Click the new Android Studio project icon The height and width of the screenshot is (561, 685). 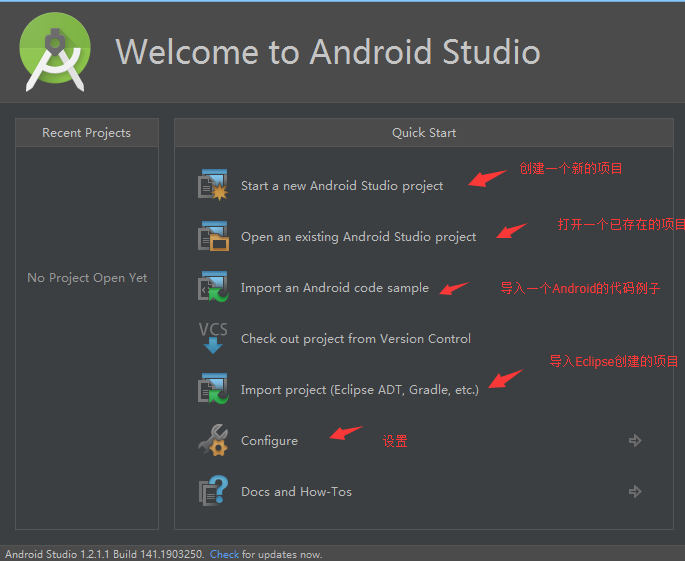(213, 185)
